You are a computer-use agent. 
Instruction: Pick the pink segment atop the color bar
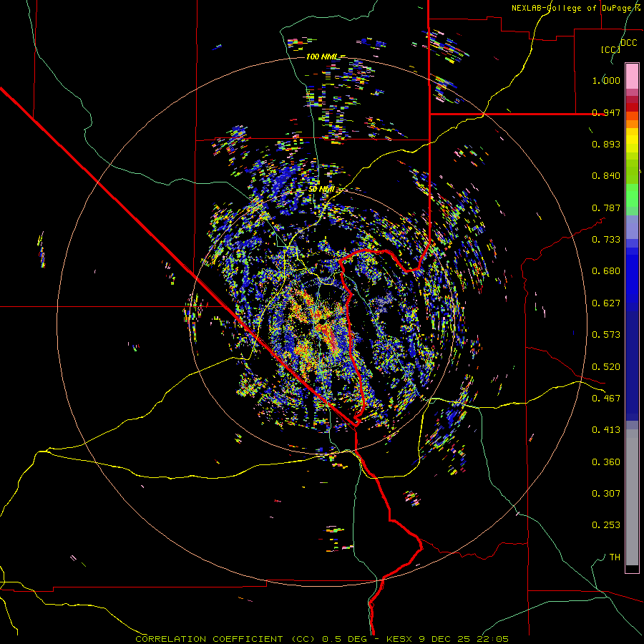pyautogui.click(x=632, y=76)
